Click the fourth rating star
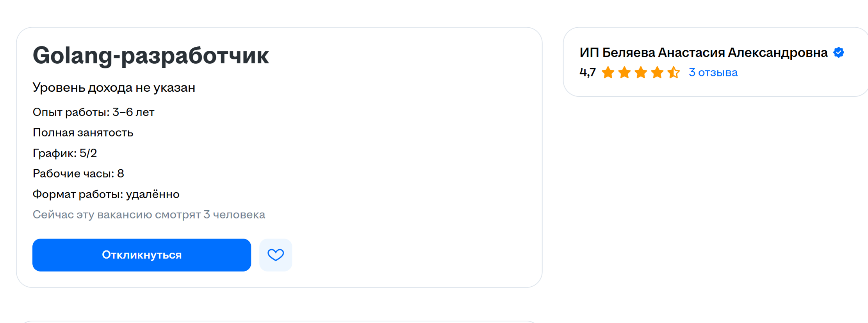The height and width of the screenshot is (323, 868). click(657, 73)
